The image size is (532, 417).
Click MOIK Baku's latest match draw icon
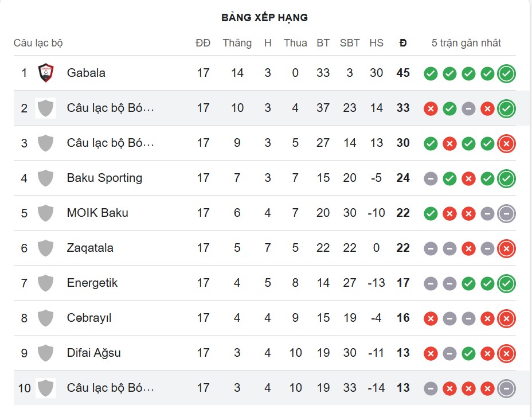click(x=506, y=213)
